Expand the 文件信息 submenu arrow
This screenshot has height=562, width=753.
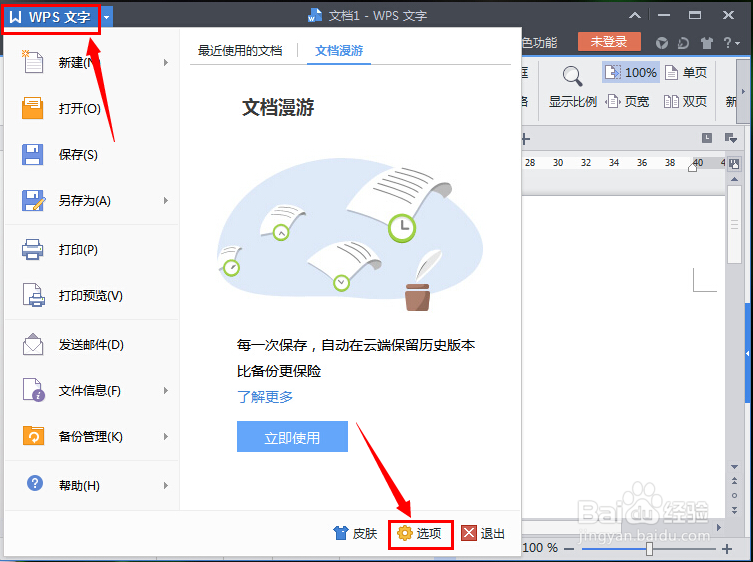click(166, 391)
